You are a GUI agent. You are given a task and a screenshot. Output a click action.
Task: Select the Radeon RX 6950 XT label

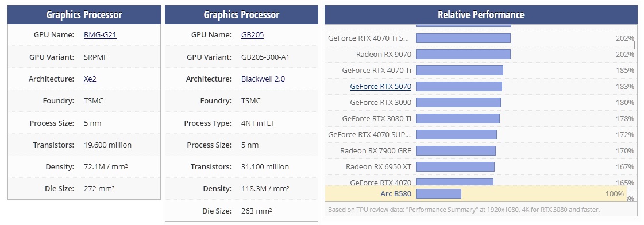coord(378,166)
